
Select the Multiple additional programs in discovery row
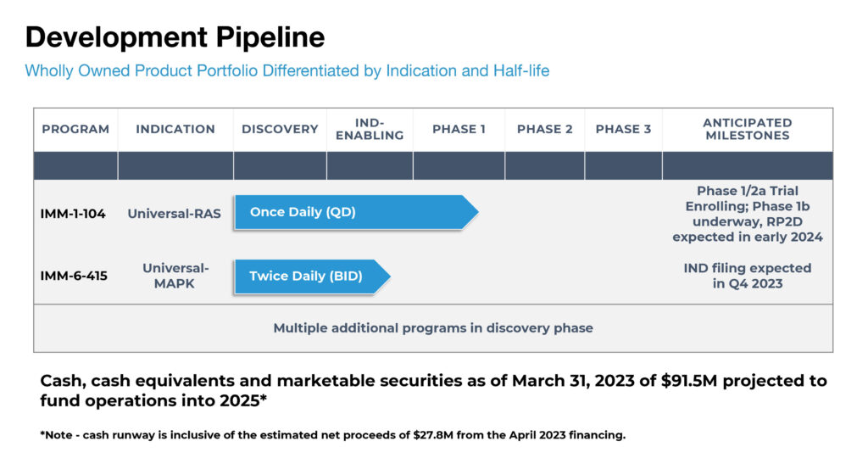click(x=433, y=328)
